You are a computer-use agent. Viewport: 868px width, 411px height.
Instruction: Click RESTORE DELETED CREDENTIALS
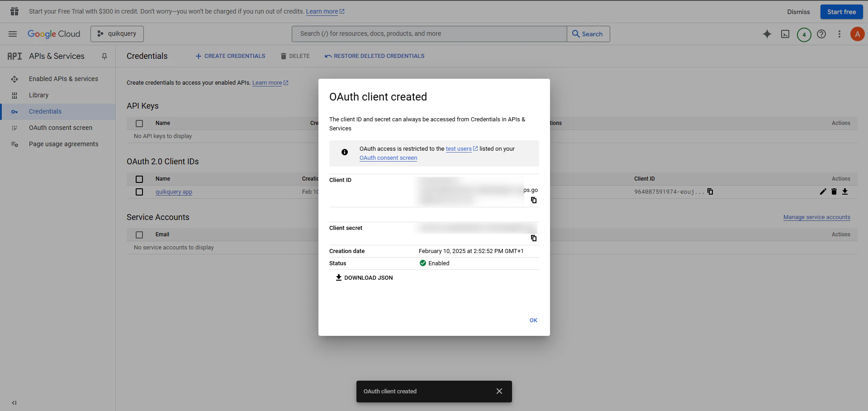(375, 56)
